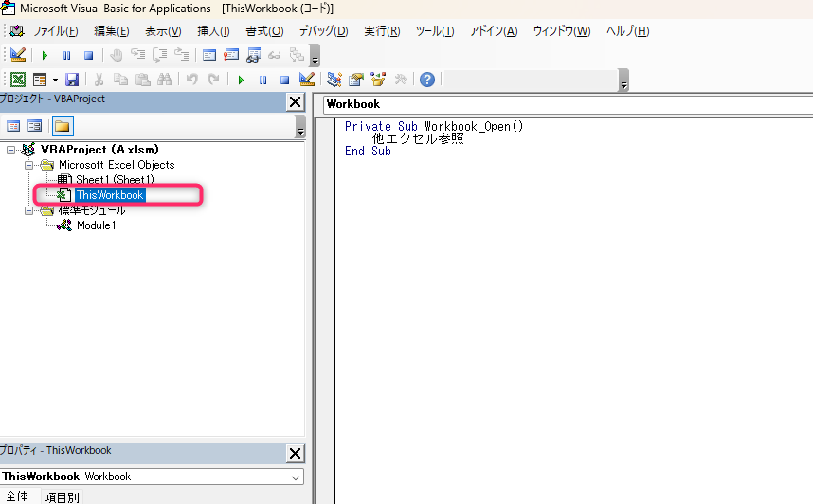Switch to the 項目別 properties tab
813x504 pixels.
62,497
